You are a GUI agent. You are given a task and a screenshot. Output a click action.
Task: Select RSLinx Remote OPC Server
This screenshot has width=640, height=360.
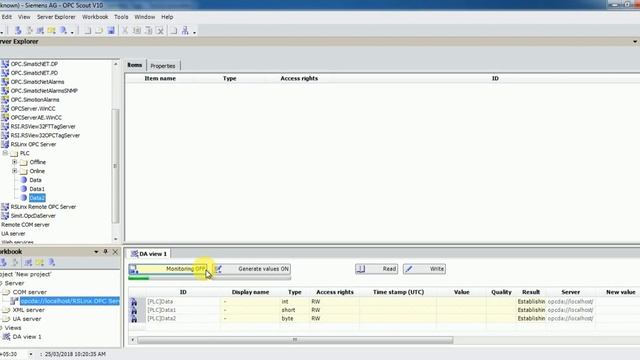pyautogui.click(x=43, y=207)
